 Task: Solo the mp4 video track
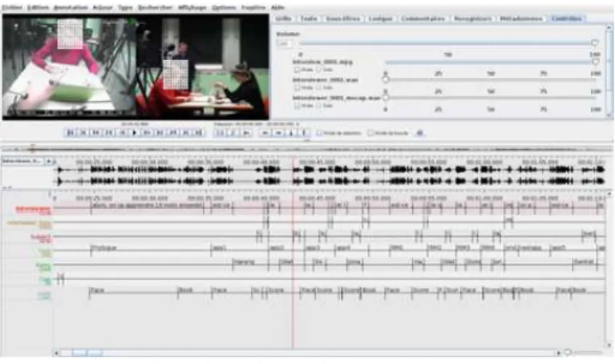tap(318, 70)
